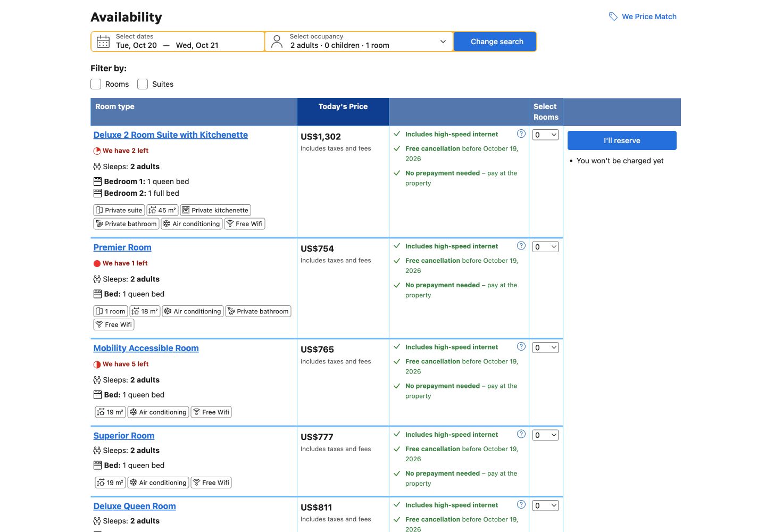The image size is (766, 532).
Task: Open the Superior Room link
Action: click(x=124, y=436)
